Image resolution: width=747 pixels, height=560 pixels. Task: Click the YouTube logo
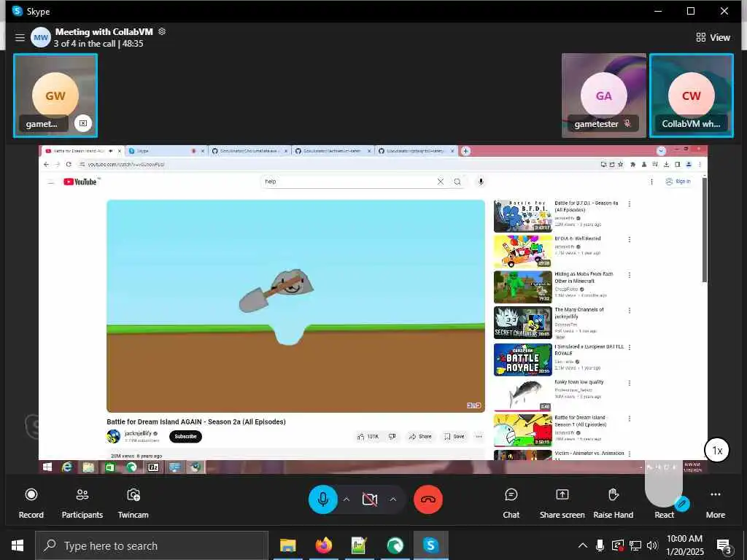click(x=80, y=182)
